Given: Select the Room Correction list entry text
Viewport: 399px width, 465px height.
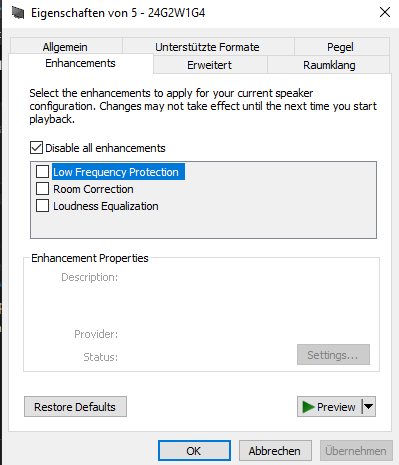Looking at the screenshot, I should point(93,189).
